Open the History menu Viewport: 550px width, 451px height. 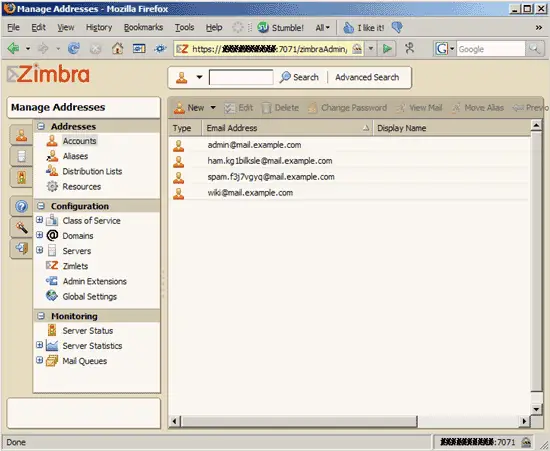[99, 27]
